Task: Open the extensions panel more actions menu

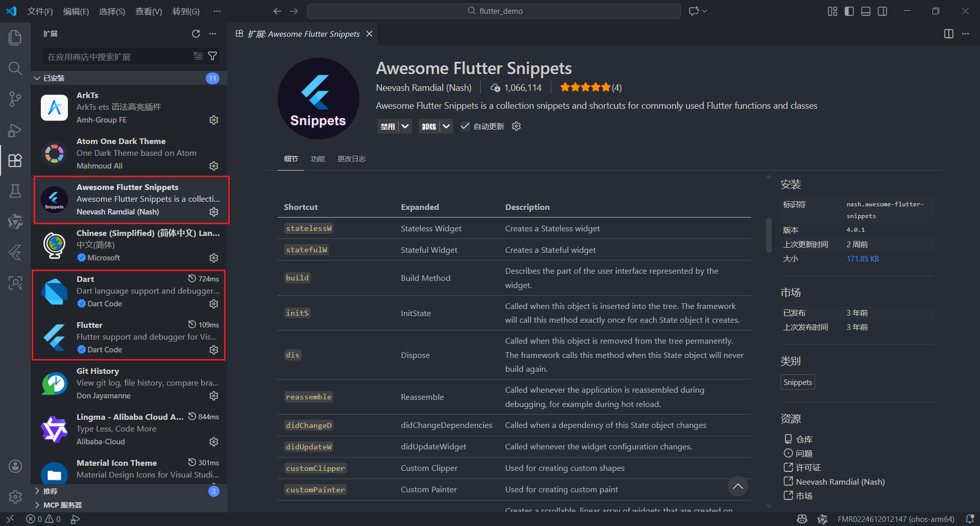Action: (x=213, y=34)
